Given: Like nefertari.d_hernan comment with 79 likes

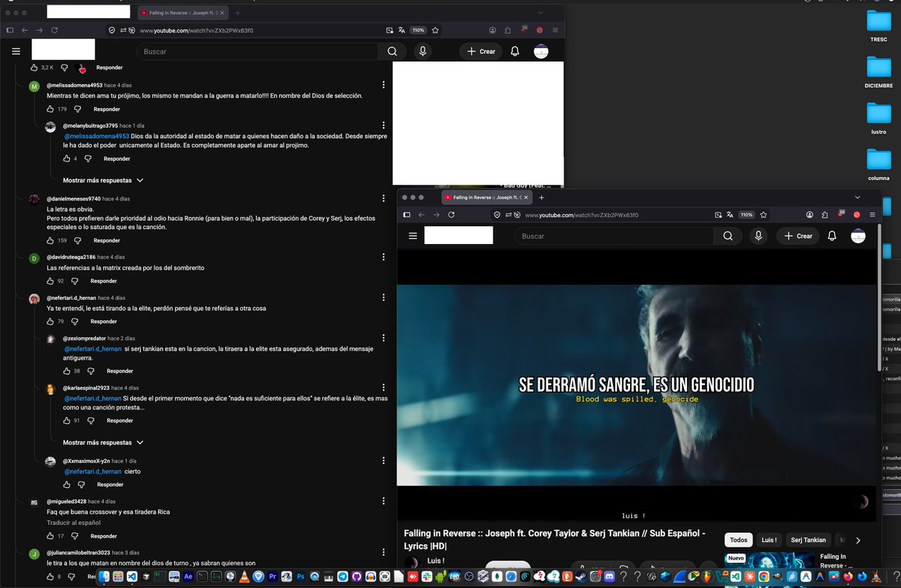Looking at the screenshot, I should tap(51, 321).
